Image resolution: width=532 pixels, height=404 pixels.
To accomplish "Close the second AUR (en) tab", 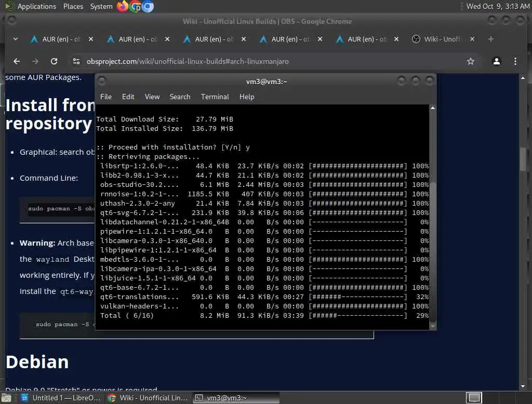I will pos(167,39).
